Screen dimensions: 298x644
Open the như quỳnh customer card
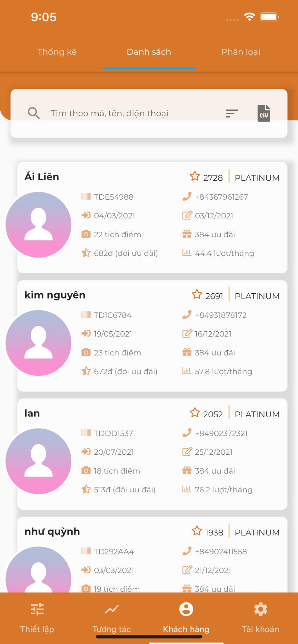coord(152,554)
